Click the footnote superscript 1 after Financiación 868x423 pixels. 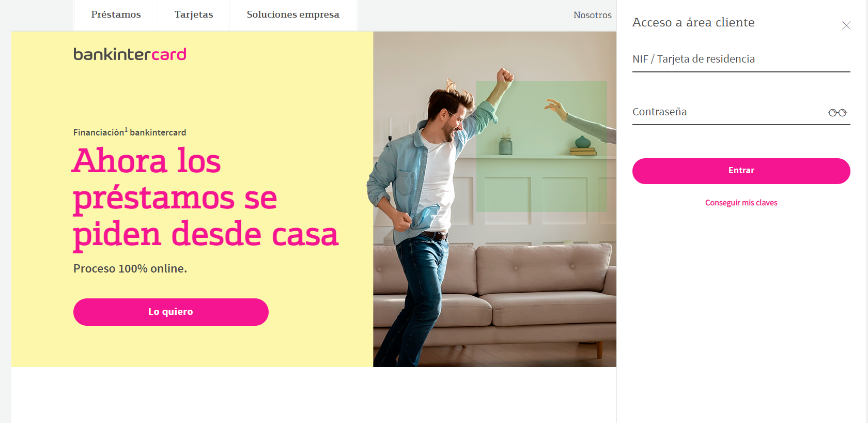pos(126,130)
